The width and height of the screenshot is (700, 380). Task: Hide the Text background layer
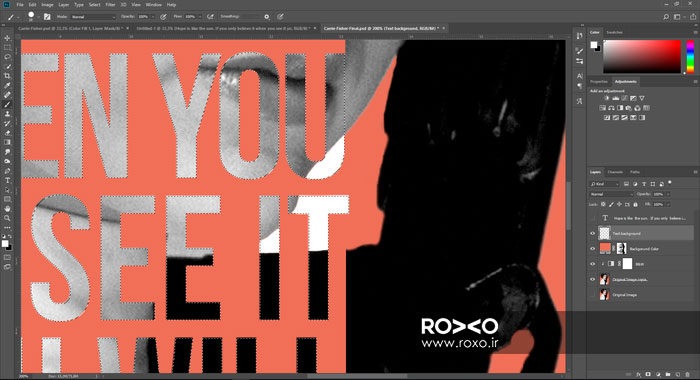[592, 233]
